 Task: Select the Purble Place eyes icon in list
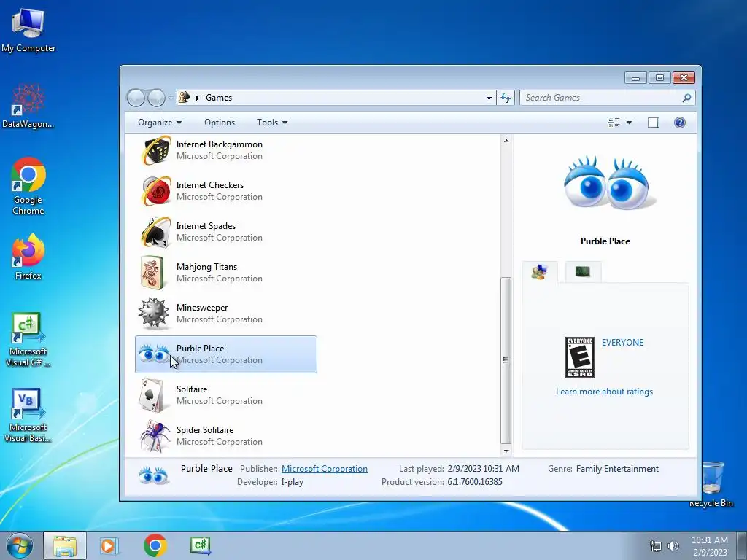(x=153, y=354)
